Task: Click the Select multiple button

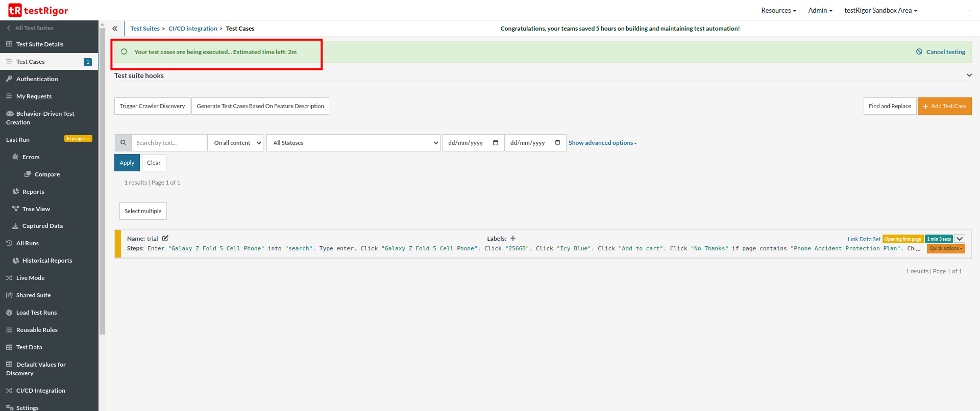Action: point(143,211)
